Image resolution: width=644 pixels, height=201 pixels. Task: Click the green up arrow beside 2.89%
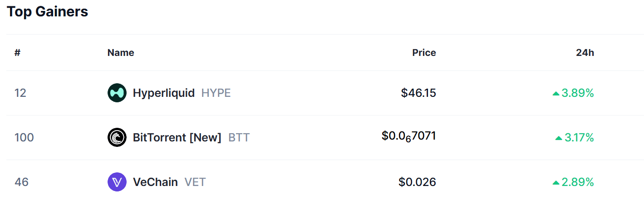556,182
